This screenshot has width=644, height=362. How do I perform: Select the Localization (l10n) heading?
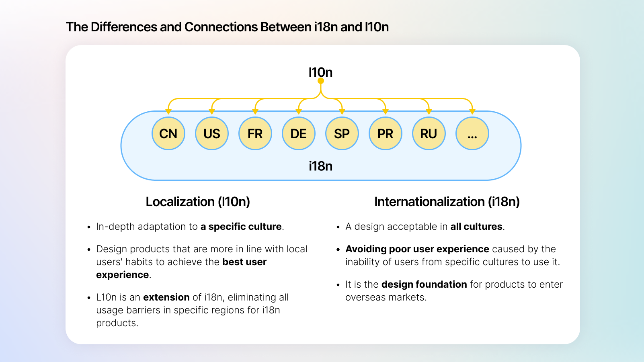coord(197,202)
